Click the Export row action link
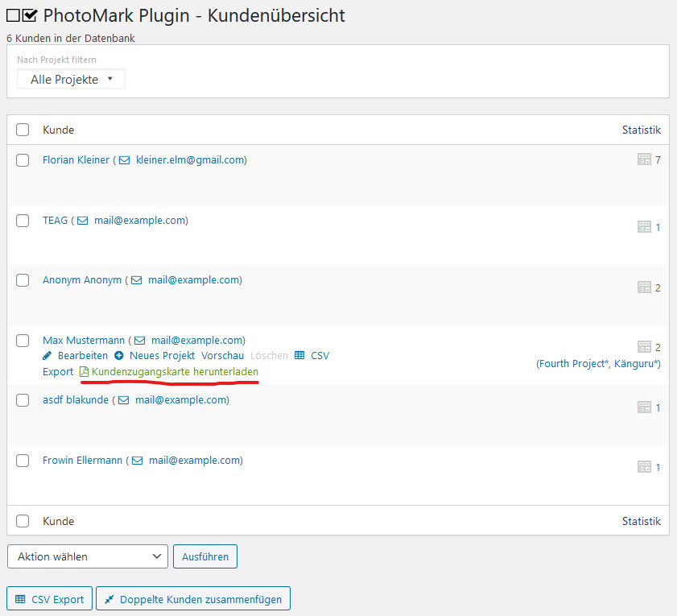 (58, 372)
